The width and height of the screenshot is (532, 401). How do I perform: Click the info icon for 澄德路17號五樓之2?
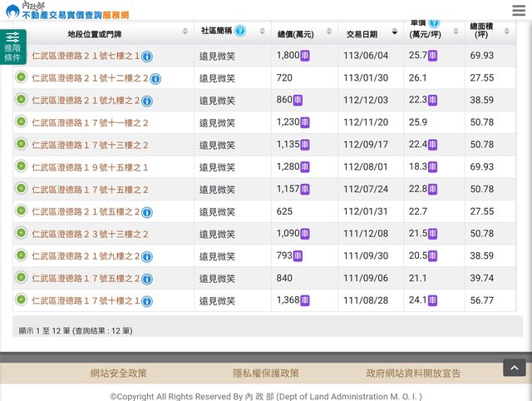coord(147,279)
